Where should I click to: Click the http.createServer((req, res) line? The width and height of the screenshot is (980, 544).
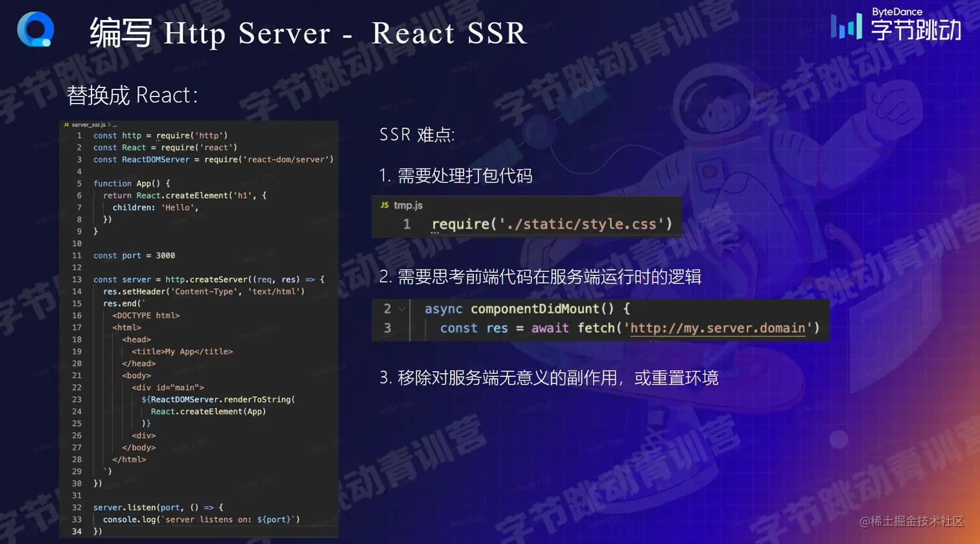[x=209, y=279]
